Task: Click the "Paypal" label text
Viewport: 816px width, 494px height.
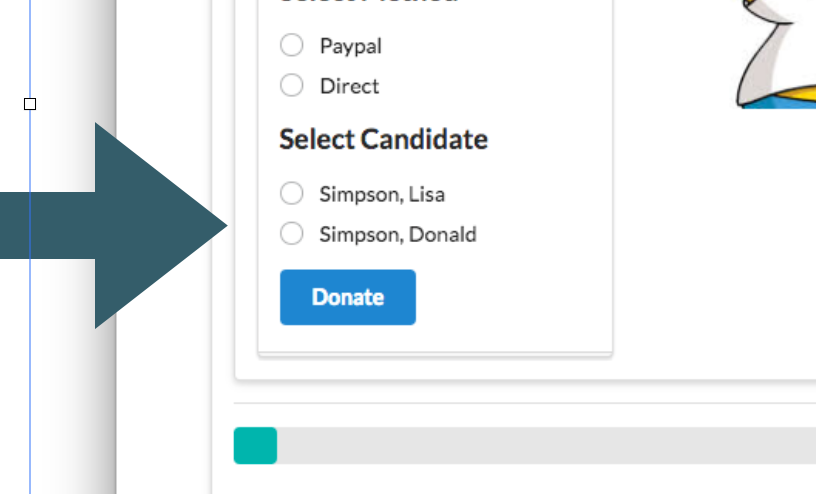Action: tap(350, 46)
